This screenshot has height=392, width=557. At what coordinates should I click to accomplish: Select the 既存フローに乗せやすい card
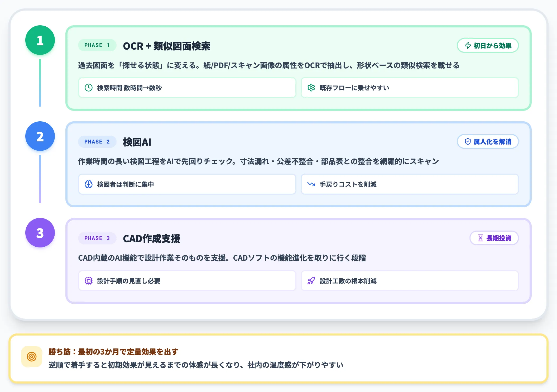tap(410, 88)
